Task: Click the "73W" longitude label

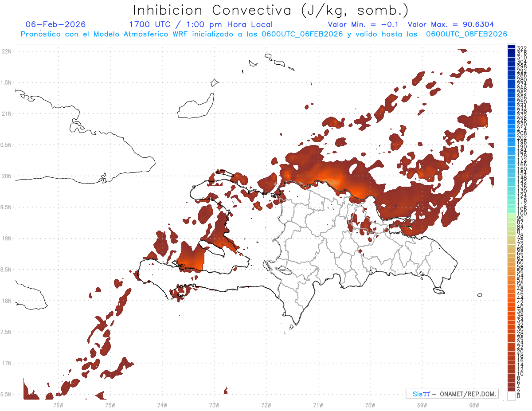Action: (x=214, y=405)
